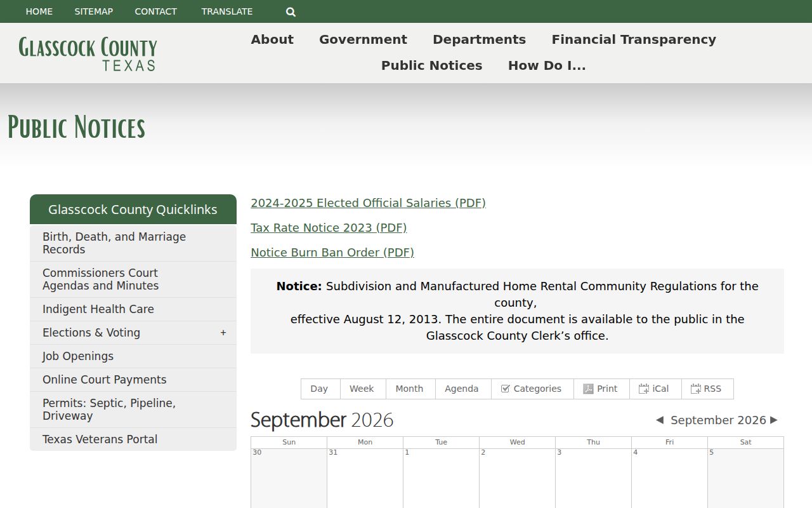The height and width of the screenshot is (508, 812).
Task: Open Birth, Death, and Marriage Records
Action: (x=133, y=243)
